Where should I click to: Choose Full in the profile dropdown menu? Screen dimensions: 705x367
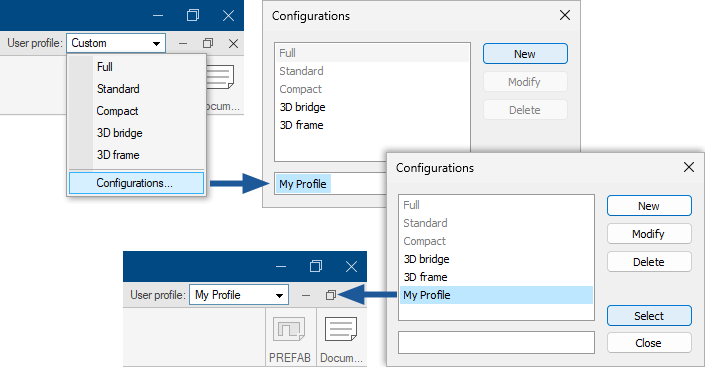pyautogui.click(x=137, y=67)
